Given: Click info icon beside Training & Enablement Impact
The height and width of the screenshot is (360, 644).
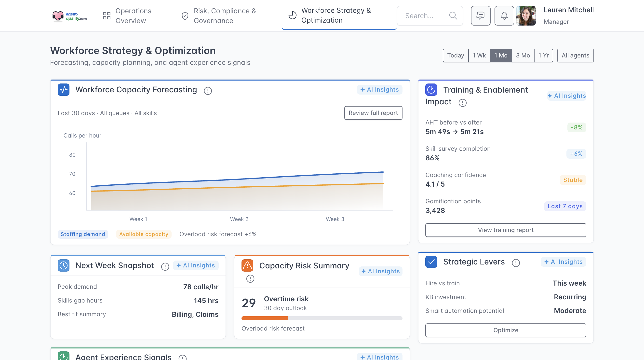Looking at the screenshot, I should pyautogui.click(x=462, y=103).
